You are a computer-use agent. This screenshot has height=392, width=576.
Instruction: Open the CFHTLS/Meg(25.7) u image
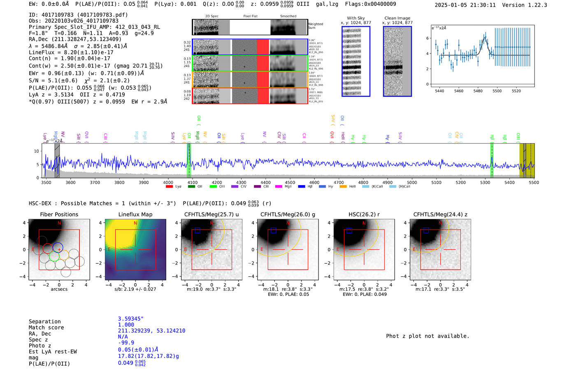211,250
